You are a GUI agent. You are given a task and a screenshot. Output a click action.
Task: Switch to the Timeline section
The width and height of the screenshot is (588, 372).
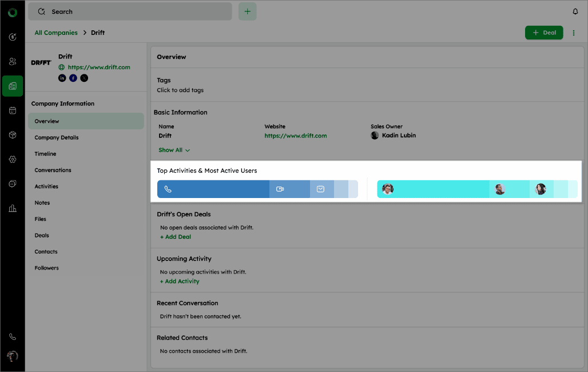[45, 154]
